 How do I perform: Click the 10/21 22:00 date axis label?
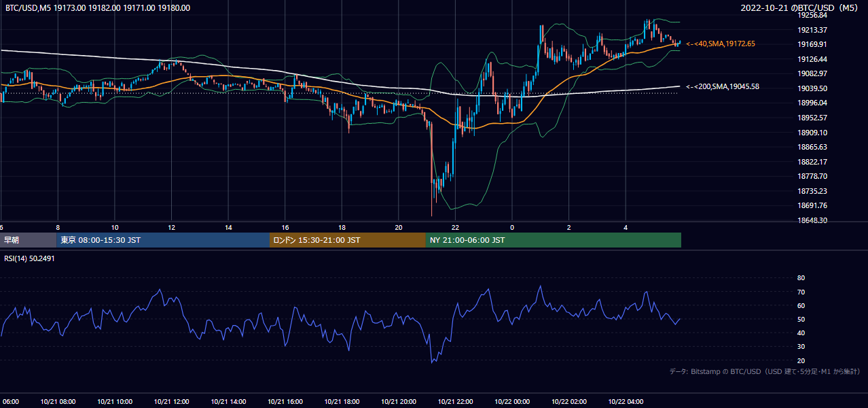pyautogui.click(x=456, y=402)
